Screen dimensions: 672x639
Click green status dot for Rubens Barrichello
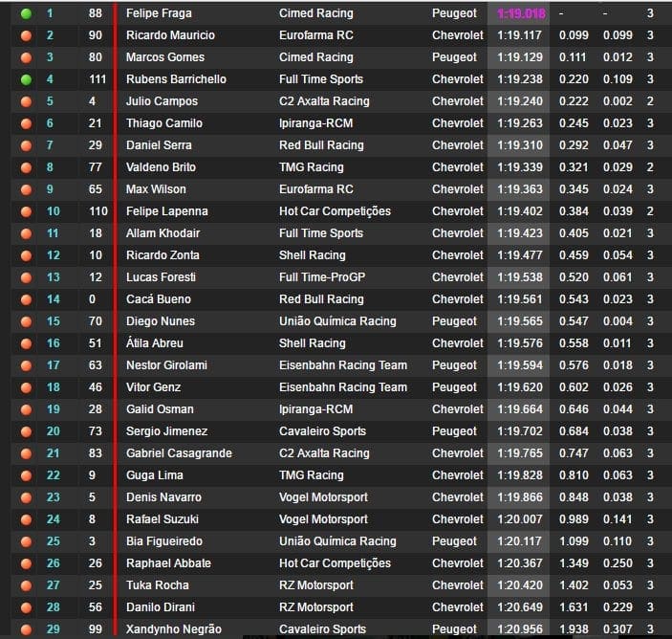tap(26, 79)
